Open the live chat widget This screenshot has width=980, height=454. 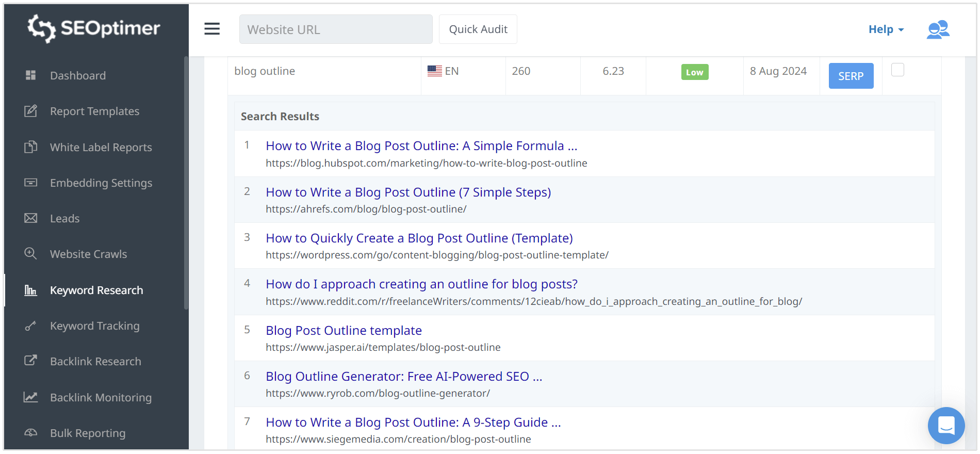click(946, 426)
